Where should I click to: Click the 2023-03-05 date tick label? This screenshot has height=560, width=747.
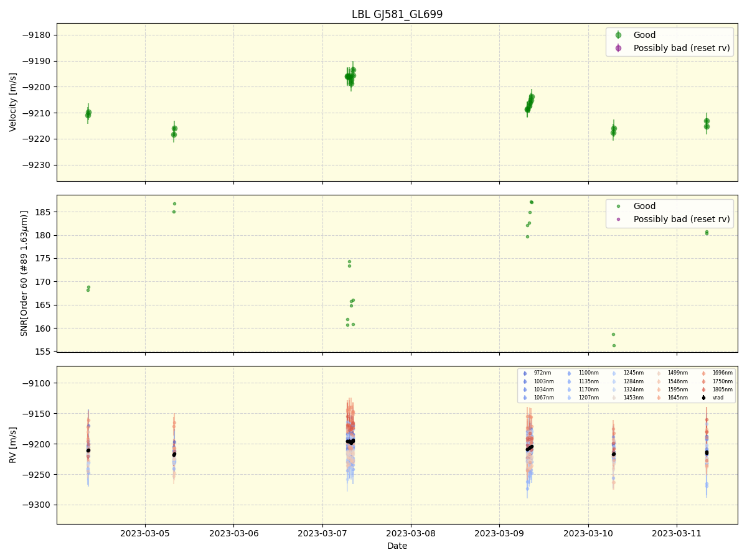tap(145, 533)
